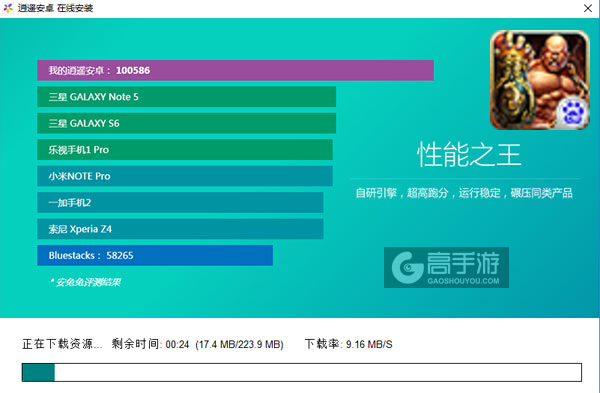
Task: Click the game thumbnail with muscular fighter
Action: click(x=540, y=80)
